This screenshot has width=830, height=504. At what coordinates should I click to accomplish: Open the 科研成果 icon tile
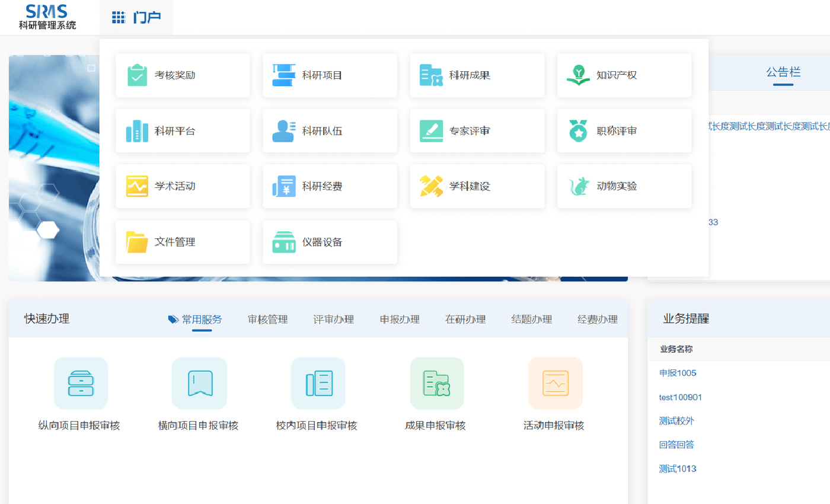(x=431, y=75)
